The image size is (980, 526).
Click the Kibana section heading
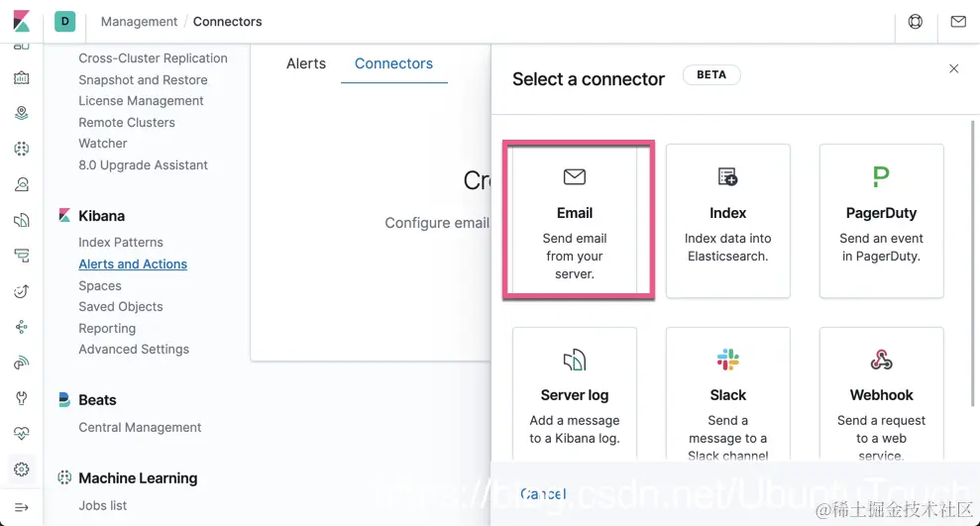[101, 216]
